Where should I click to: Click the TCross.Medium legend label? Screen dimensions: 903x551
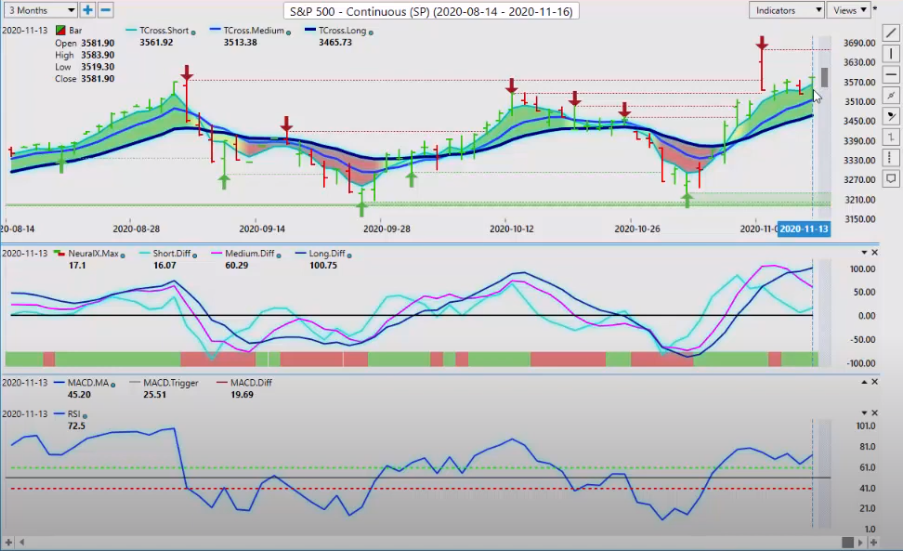[x=253, y=30]
